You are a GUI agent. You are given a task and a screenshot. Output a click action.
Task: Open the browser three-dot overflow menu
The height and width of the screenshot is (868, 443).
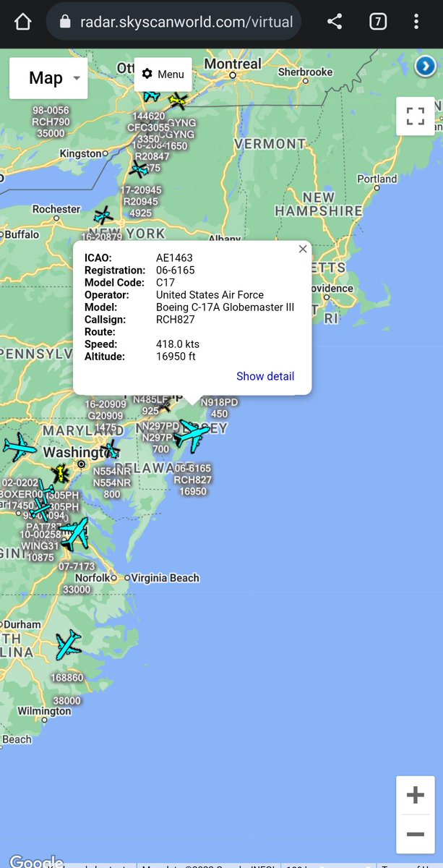click(x=416, y=22)
